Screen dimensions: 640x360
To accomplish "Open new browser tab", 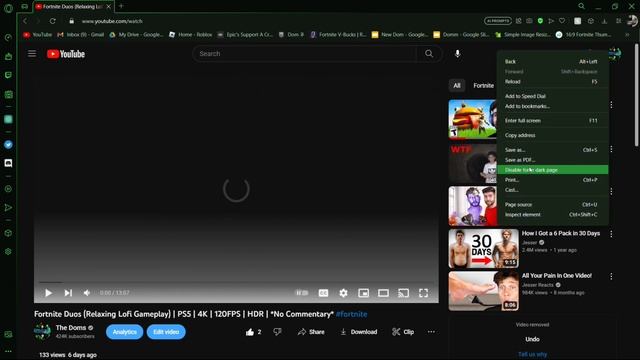I will [121, 6].
